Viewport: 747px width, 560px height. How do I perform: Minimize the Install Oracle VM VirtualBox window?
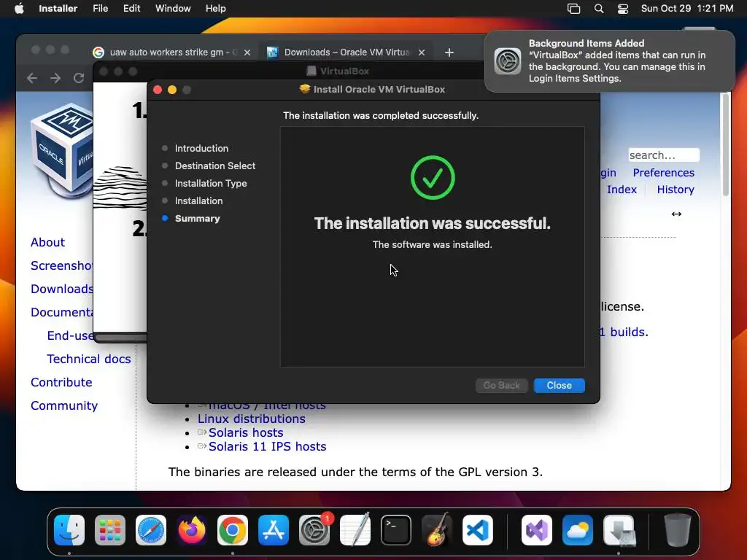point(172,90)
